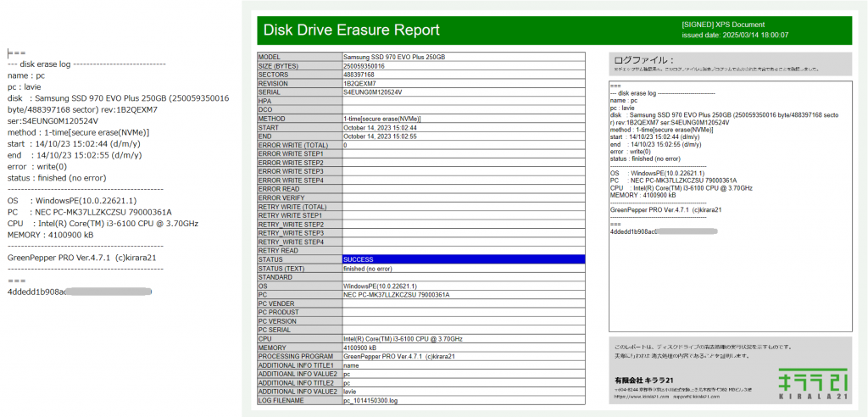Place cursor at start of left log text

pyautogui.click(x=8, y=53)
